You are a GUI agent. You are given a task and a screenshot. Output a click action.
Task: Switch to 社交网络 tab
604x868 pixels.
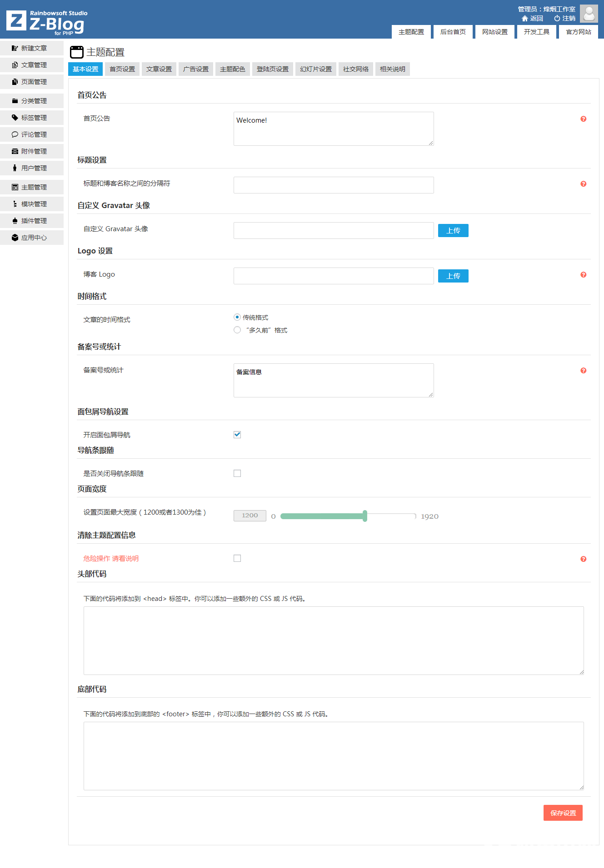coord(356,69)
